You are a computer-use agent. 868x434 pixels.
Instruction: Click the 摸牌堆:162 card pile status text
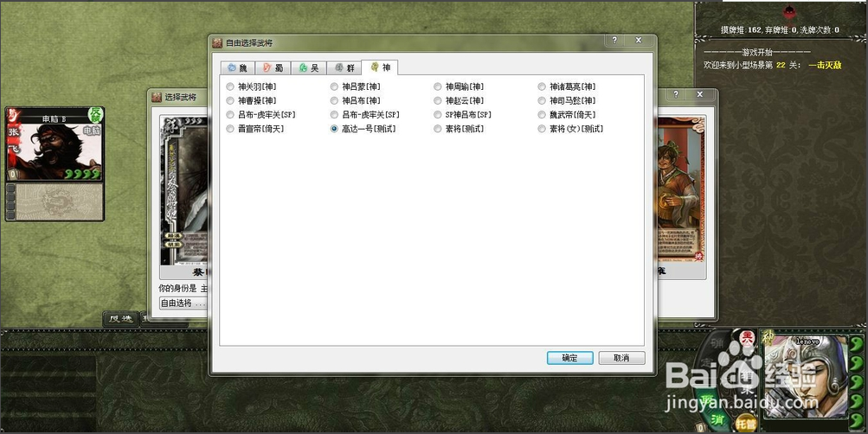point(742,30)
